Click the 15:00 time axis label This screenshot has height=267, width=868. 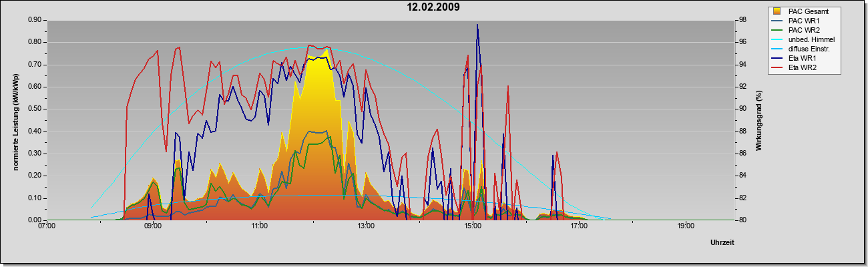[473, 226]
